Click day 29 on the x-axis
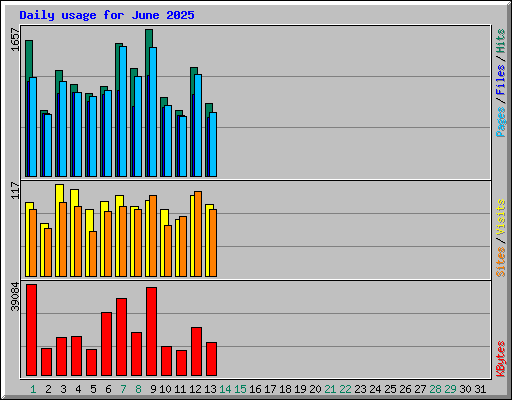Viewport: 512px width, 400px height. [x=450, y=389]
